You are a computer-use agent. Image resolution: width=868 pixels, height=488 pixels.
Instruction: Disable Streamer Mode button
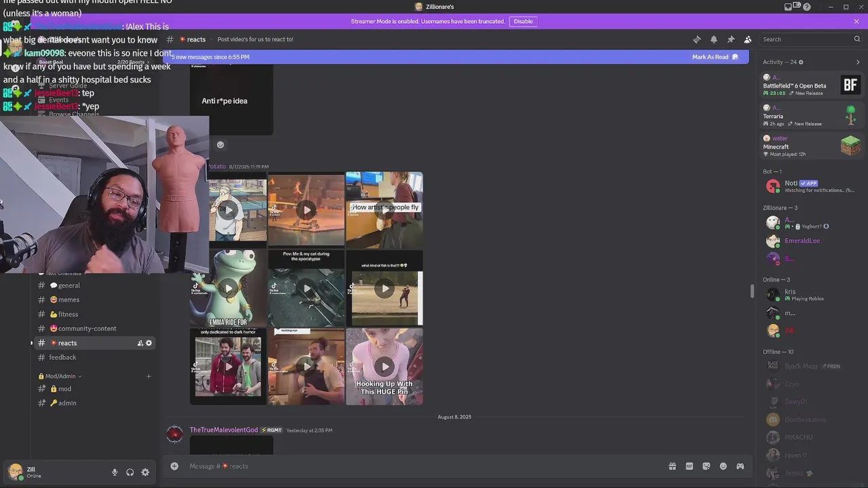[523, 21]
